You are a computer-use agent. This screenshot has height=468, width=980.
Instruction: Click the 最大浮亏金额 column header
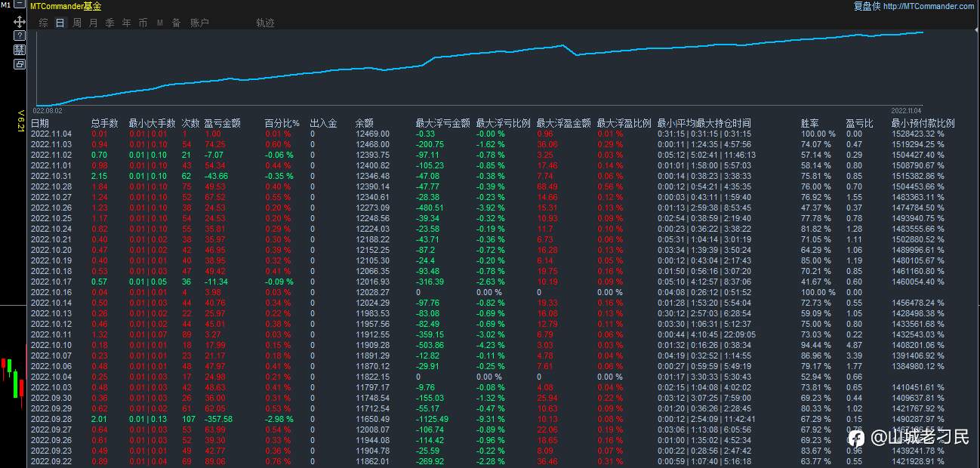442,123
